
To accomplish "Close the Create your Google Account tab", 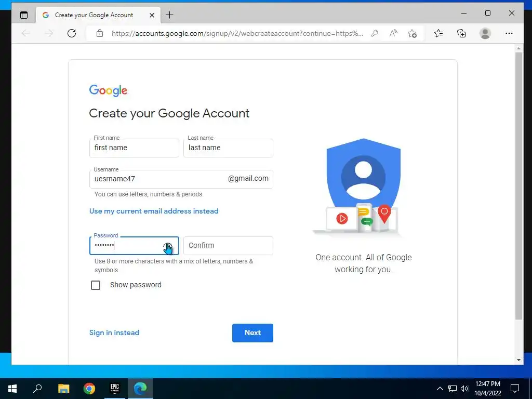I will point(152,15).
